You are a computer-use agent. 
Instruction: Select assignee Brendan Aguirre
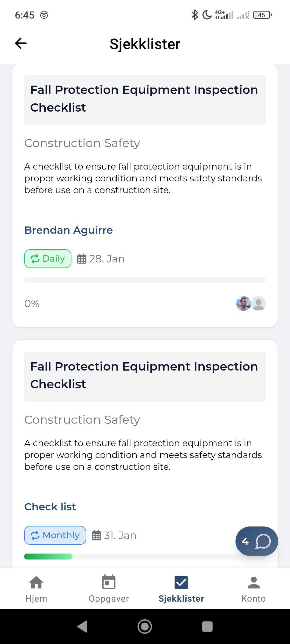click(68, 230)
